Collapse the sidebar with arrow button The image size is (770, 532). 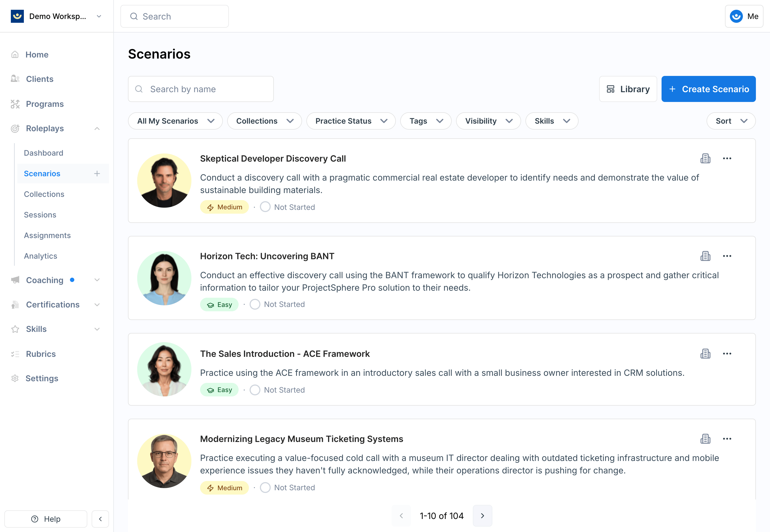(100, 519)
